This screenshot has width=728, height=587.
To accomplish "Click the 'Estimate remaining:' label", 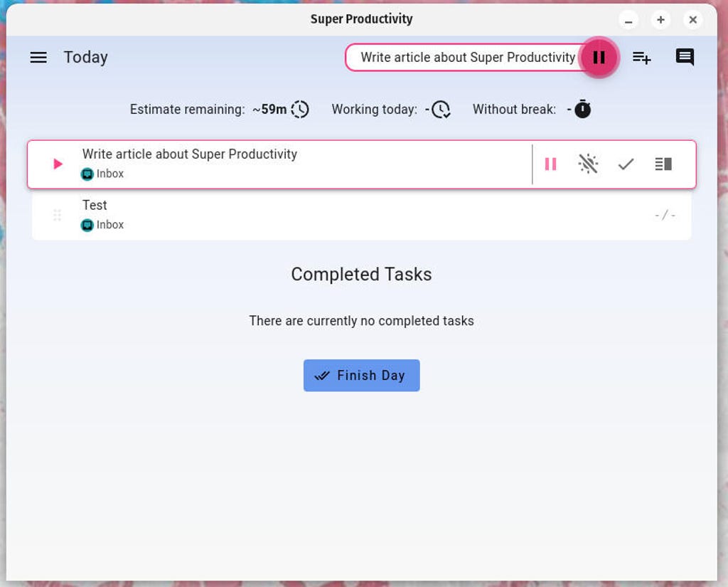I will (187, 110).
